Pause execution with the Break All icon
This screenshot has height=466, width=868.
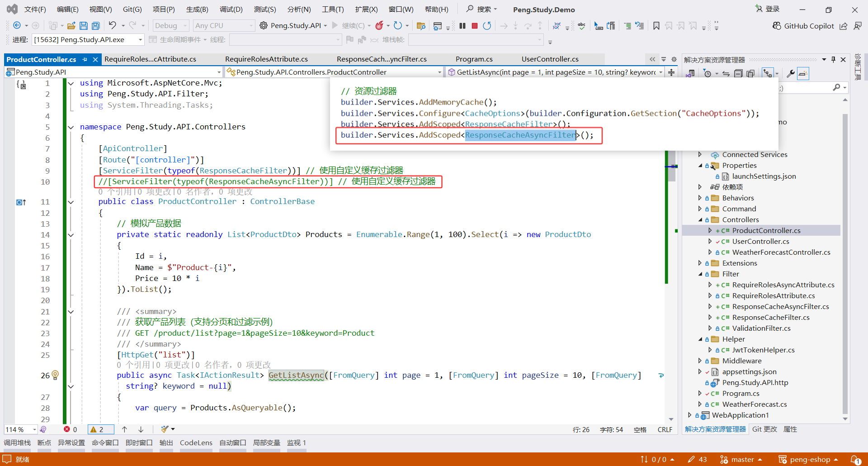pos(462,26)
